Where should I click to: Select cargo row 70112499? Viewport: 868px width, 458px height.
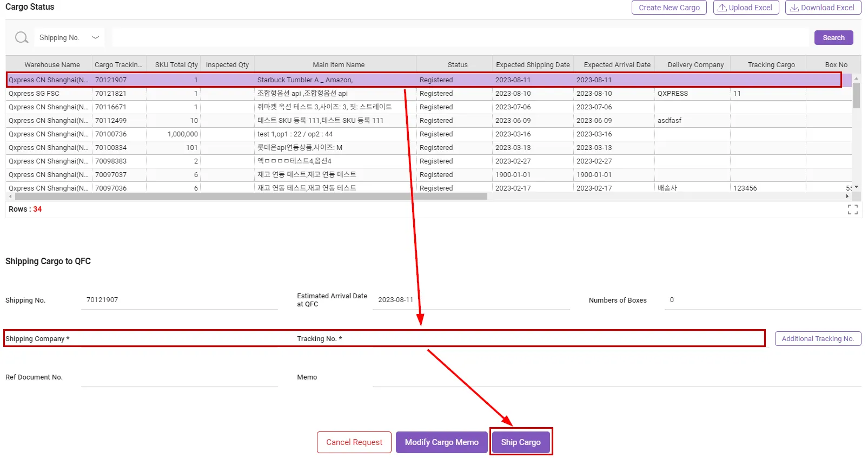pyautogui.click(x=429, y=121)
